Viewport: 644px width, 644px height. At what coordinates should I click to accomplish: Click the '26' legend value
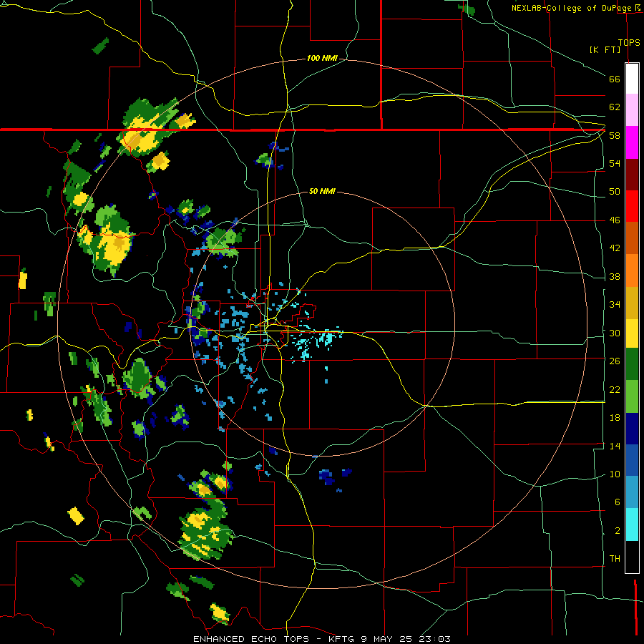point(615,361)
